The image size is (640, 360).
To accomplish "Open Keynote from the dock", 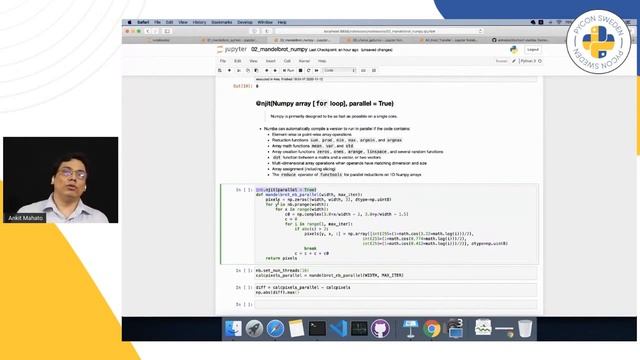I will (410, 329).
